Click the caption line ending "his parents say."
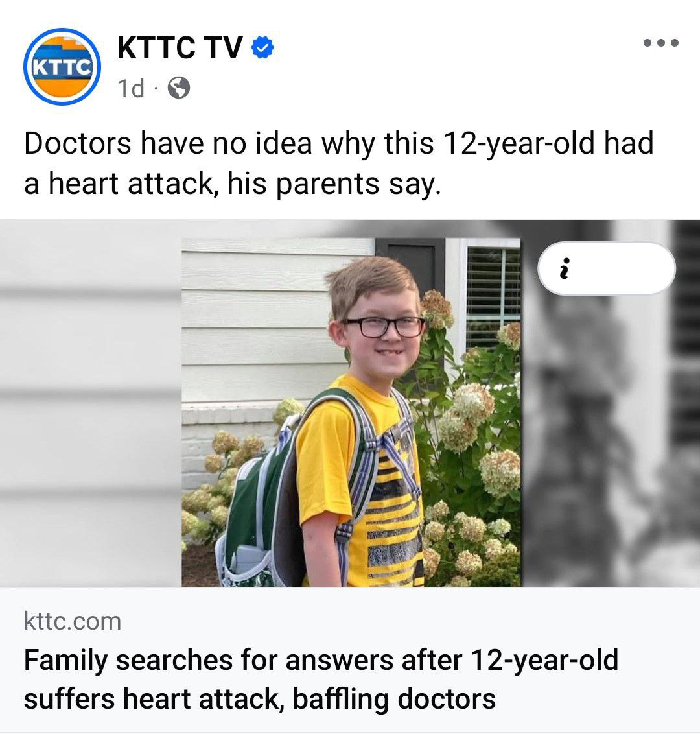The width and height of the screenshot is (700, 734). click(233, 184)
